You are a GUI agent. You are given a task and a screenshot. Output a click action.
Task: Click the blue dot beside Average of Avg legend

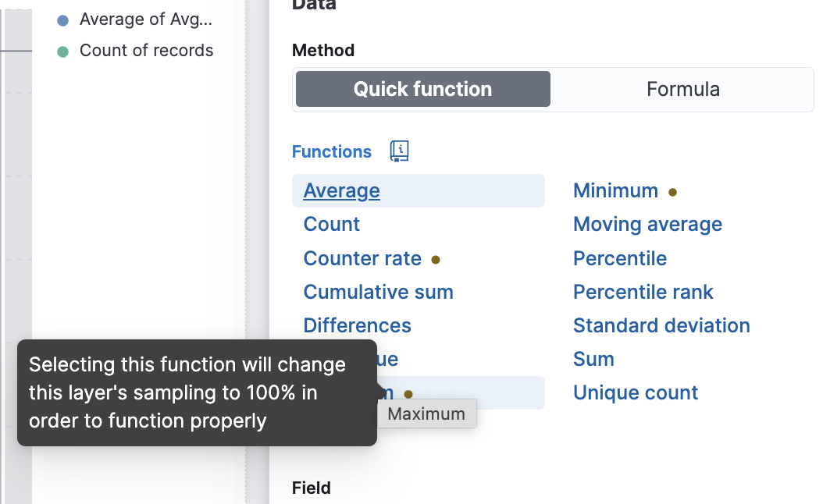(x=63, y=20)
